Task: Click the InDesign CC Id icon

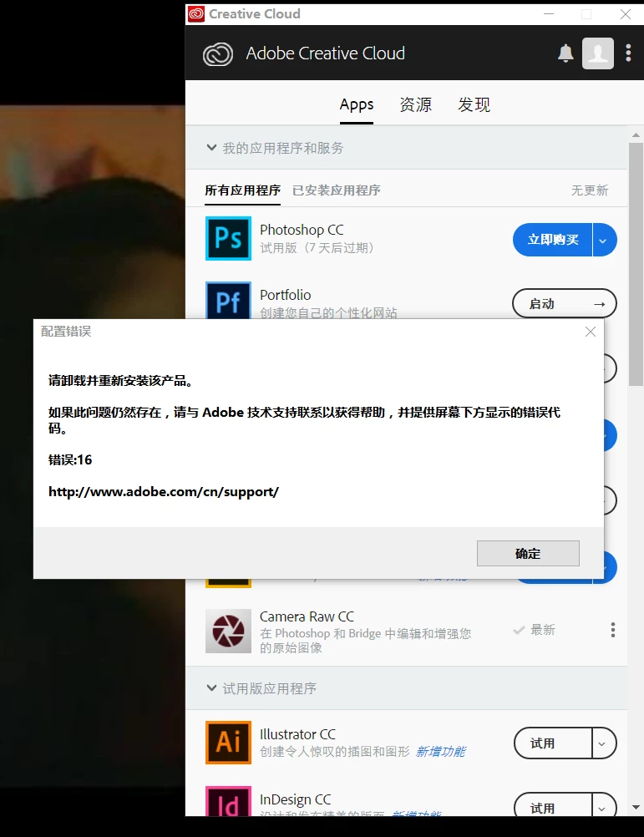Action: point(228,801)
